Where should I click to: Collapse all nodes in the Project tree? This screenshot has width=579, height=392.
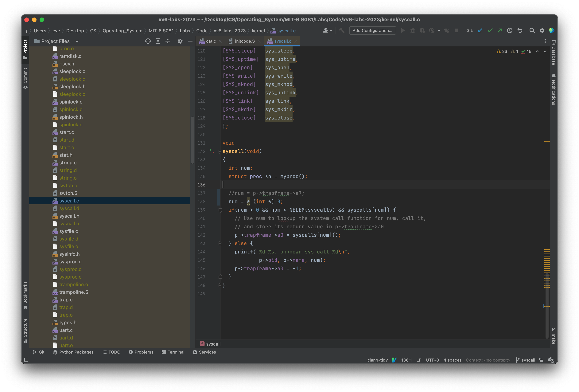tap(168, 41)
